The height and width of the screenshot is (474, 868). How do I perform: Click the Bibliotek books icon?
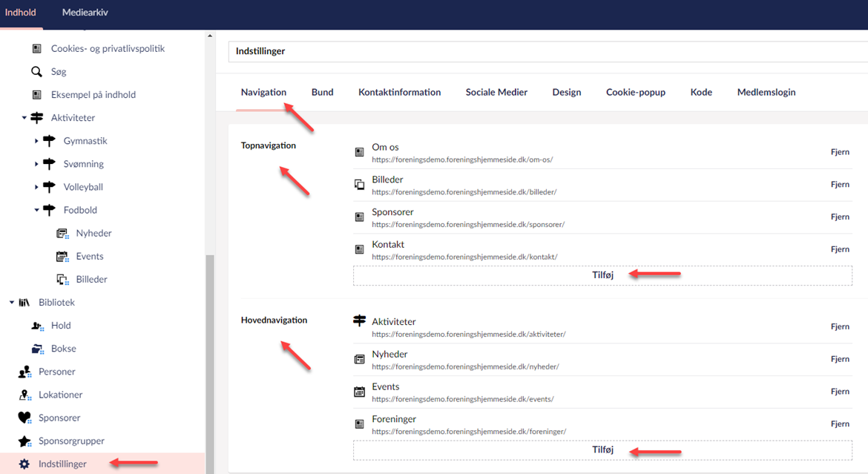tap(24, 303)
